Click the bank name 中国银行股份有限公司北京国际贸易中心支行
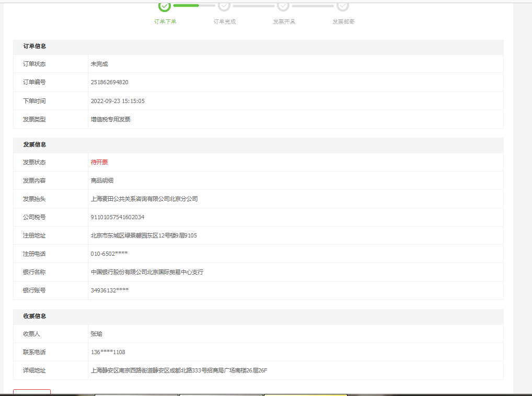Image resolution: width=532 pixels, height=396 pixels. pyautogui.click(x=147, y=273)
